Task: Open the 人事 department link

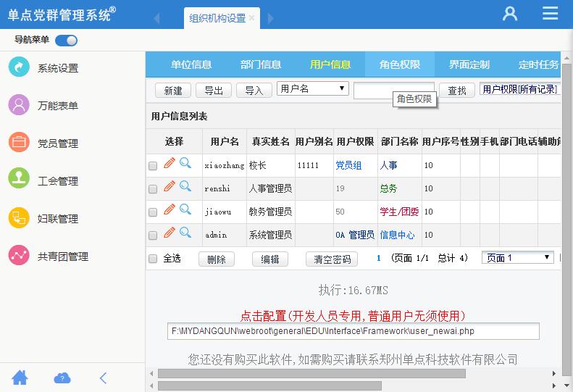Action: point(388,165)
